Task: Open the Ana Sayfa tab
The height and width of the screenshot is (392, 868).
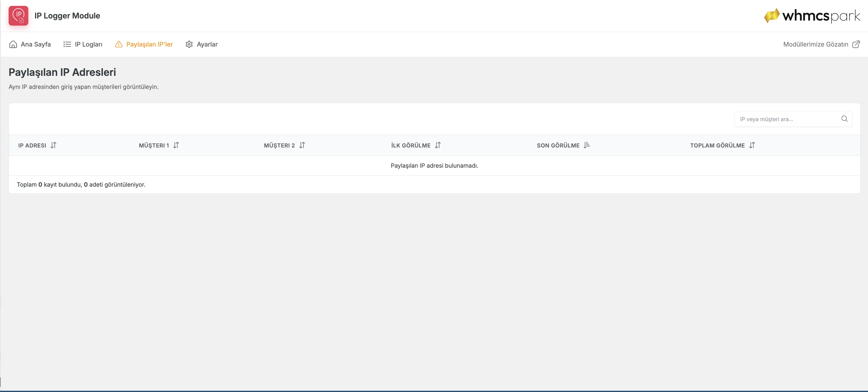Action: [30, 44]
